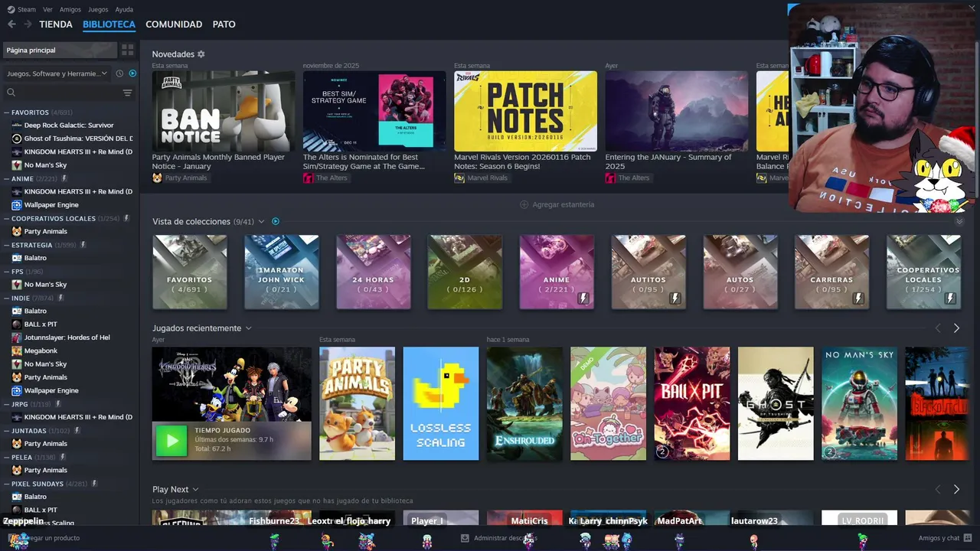Click lightning badge on ANIME collection card
This screenshot has height=551, width=980.
click(x=583, y=298)
